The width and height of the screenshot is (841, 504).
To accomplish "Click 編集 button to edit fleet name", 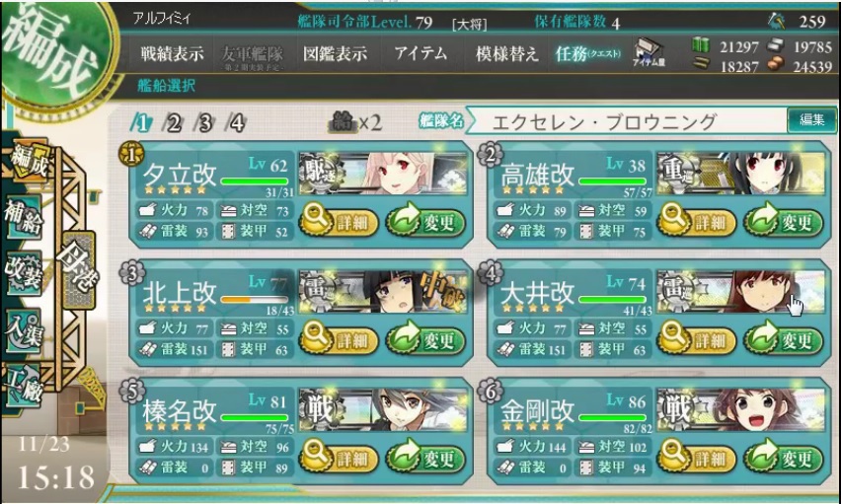I will 811,119.
